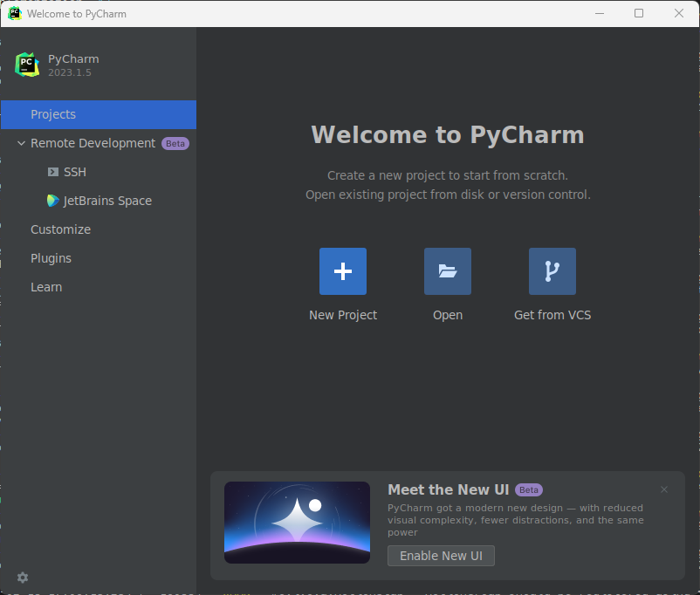Collapse the Remote Development section
The image size is (700, 595).
point(21,143)
